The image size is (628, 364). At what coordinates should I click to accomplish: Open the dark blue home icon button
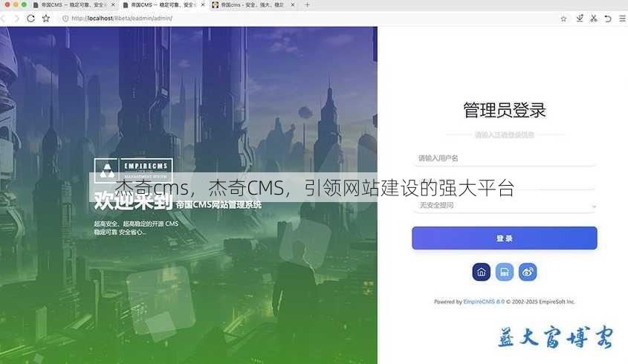click(x=482, y=273)
